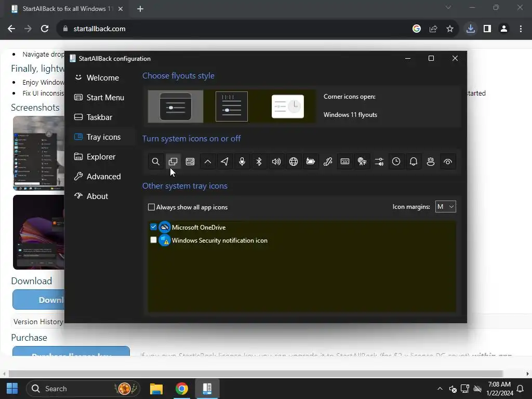Show hidden tray icons in taskbar
The width and height of the screenshot is (532, 399).
coord(440,389)
